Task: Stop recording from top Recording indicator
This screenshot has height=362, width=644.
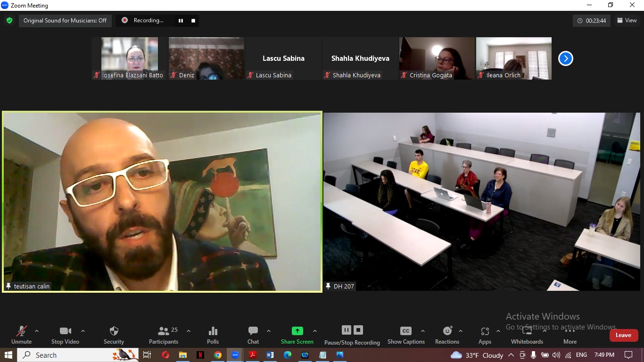Action: coord(193,21)
